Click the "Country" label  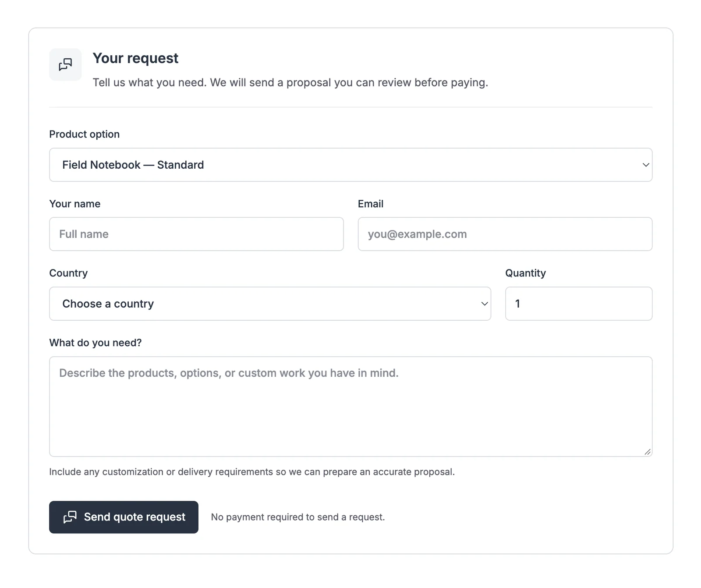(x=68, y=273)
